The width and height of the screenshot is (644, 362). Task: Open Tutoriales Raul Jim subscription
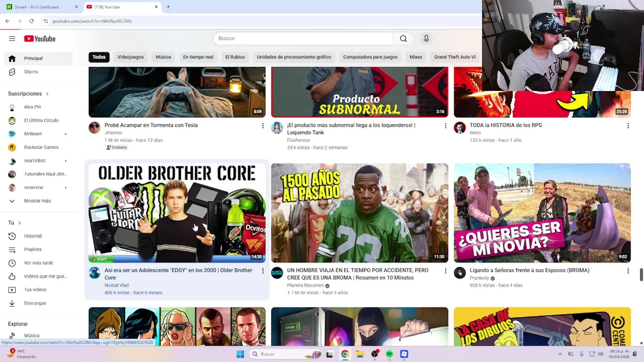click(38, 174)
